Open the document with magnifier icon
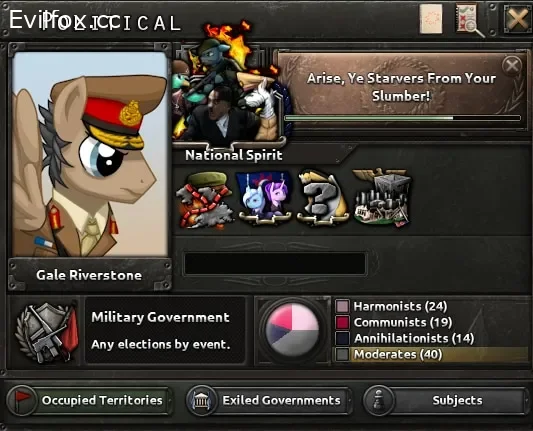Screen dimensions: 533x431 [x=469, y=20]
